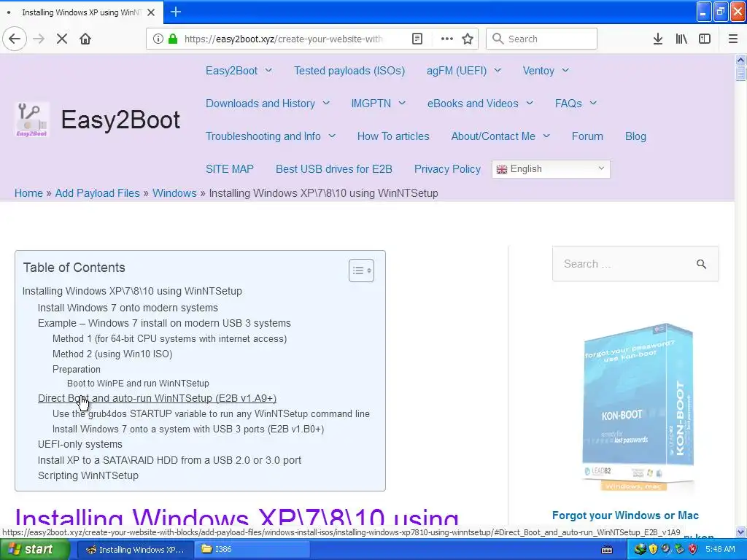Click the page vertical scrollbar down arrow
This screenshot has height=560, width=747.
click(740, 532)
